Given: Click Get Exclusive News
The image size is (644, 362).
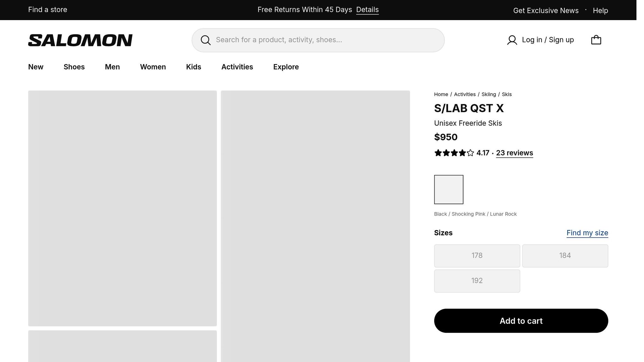Looking at the screenshot, I should point(546,11).
